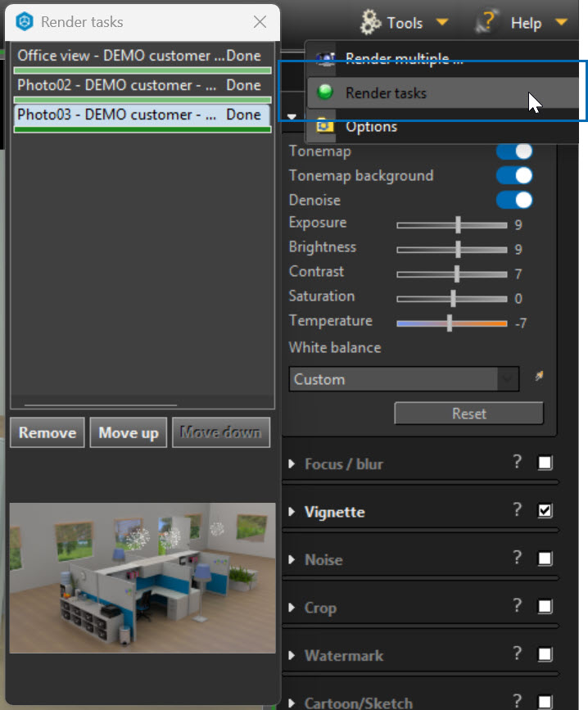Expand the Noise section

click(x=292, y=559)
